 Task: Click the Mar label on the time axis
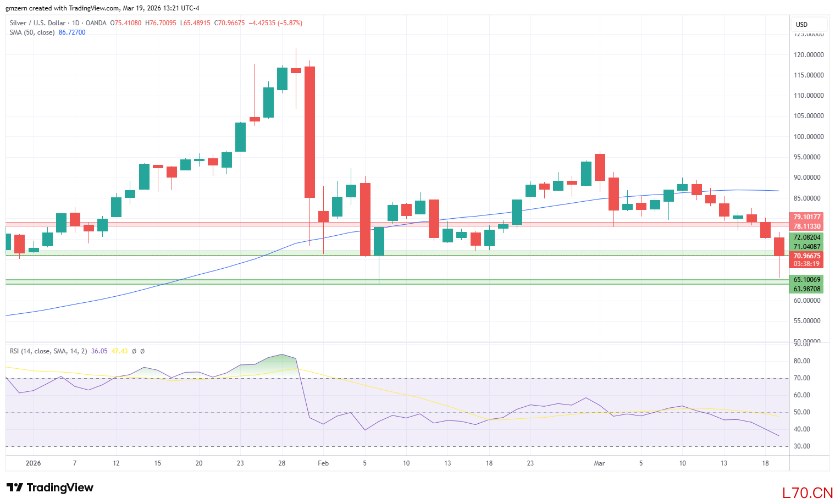click(x=599, y=463)
